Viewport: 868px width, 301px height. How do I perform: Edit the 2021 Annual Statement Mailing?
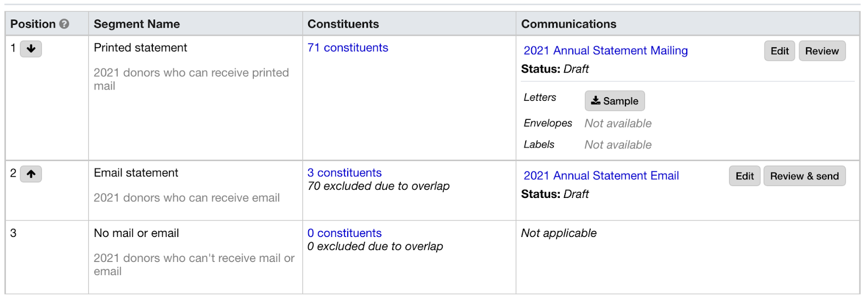click(x=780, y=51)
